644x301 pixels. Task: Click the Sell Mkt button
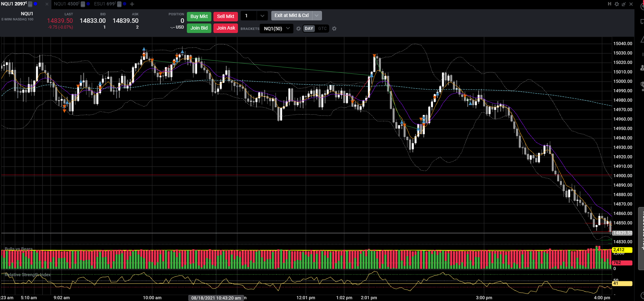click(x=226, y=16)
